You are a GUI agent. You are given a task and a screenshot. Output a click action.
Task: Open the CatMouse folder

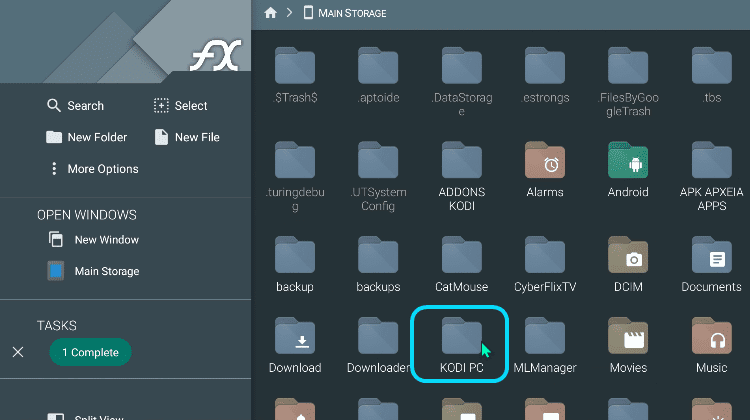point(462,265)
